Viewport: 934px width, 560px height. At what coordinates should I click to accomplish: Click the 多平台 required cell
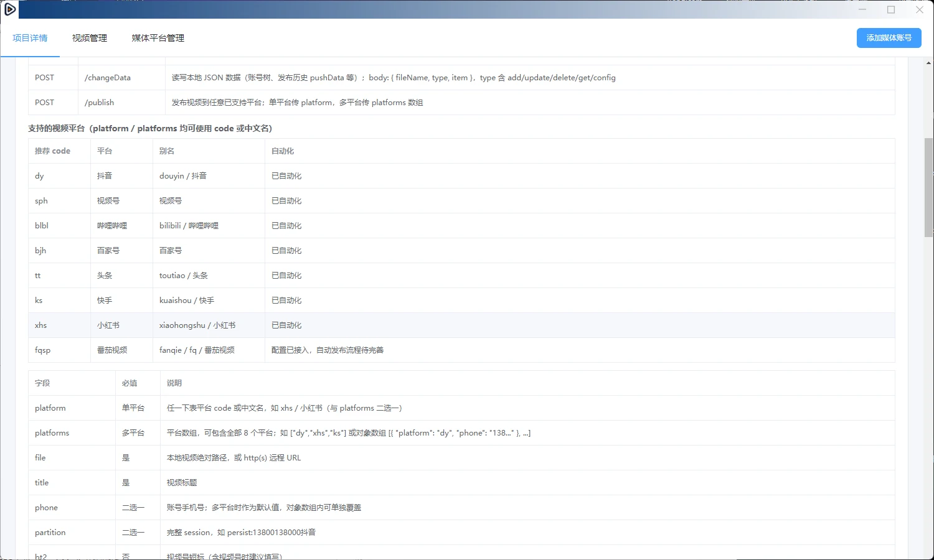coord(138,433)
